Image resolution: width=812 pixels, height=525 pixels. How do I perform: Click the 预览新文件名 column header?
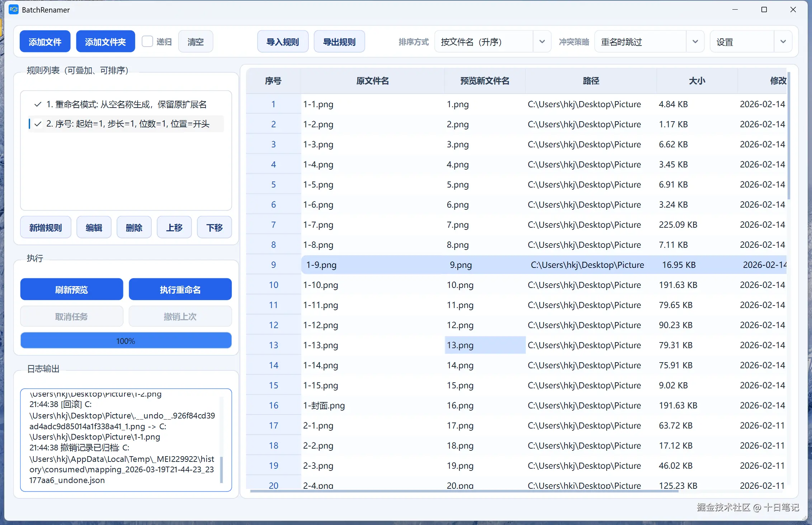pyautogui.click(x=485, y=81)
